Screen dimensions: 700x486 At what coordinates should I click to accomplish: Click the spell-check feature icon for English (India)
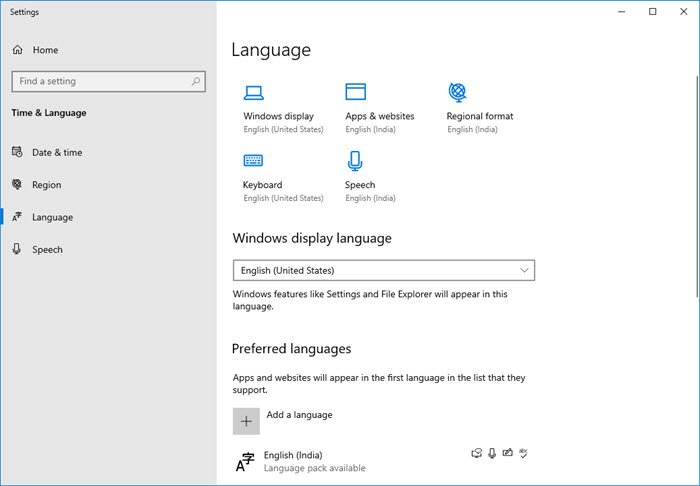tap(523, 453)
